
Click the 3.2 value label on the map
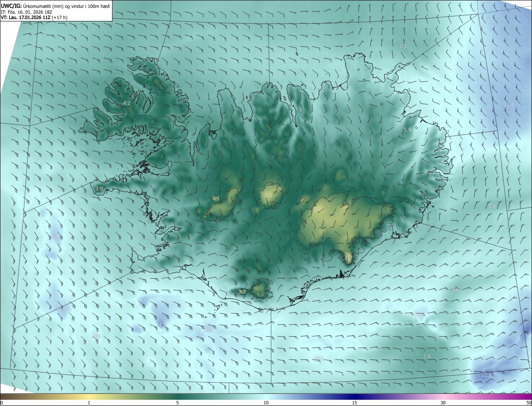242,292
